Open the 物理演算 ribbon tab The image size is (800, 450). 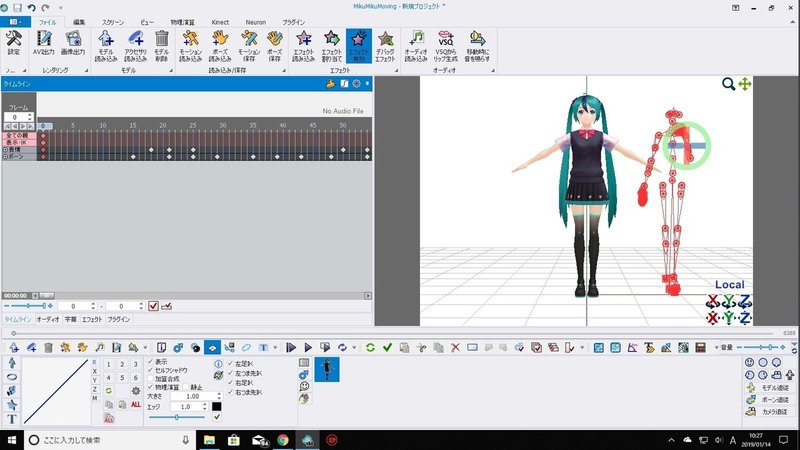point(183,22)
